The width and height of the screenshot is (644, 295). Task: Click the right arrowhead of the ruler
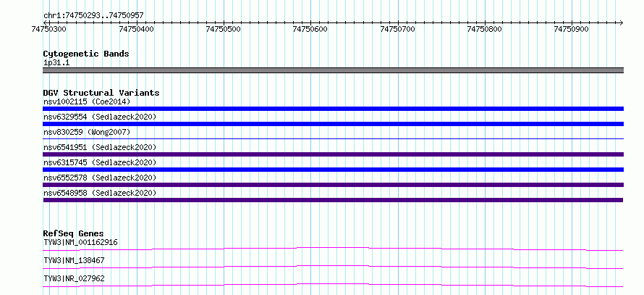[x=621, y=22]
